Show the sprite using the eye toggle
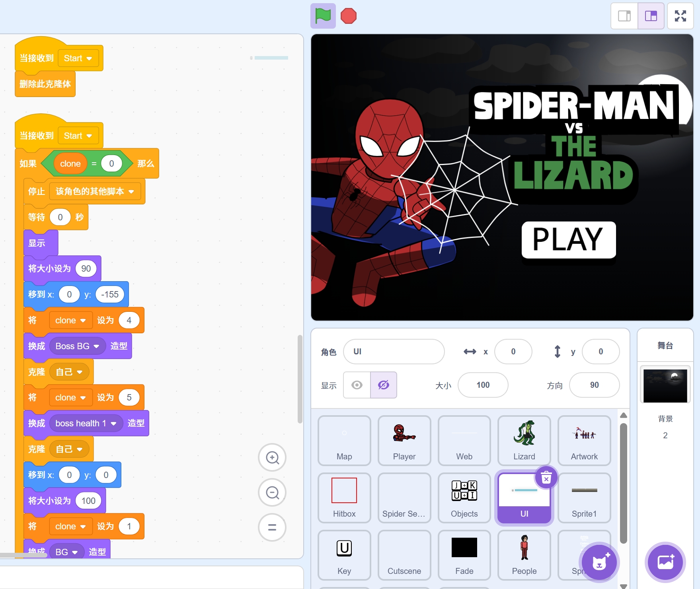Image resolution: width=700 pixels, height=589 pixels. pyautogui.click(x=357, y=385)
